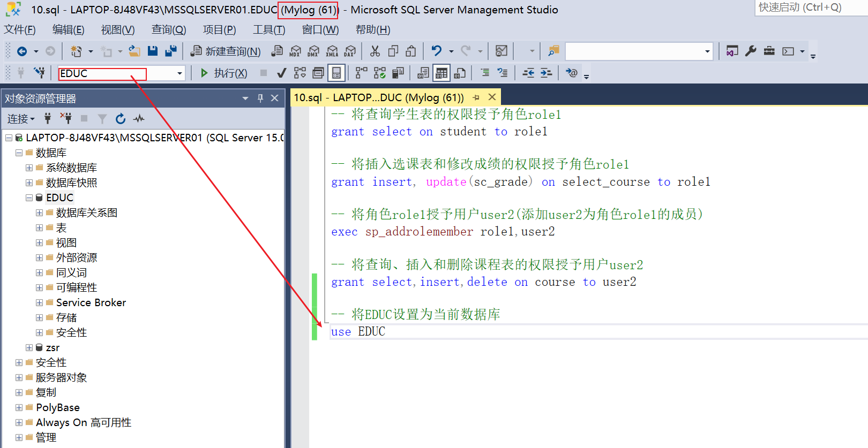Expand the 系统数据库 folder
Image resolution: width=868 pixels, height=448 pixels.
(x=29, y=168)
